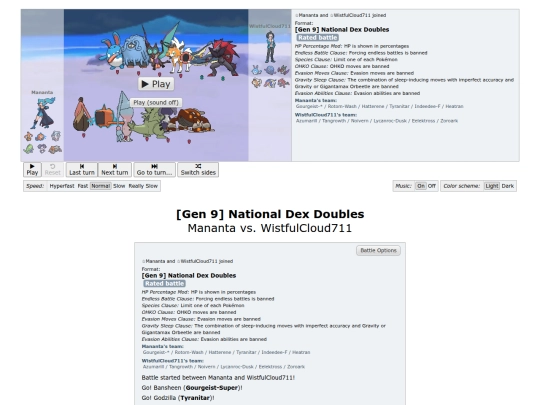Click WistfulCloud711's Azumarill team icon
The width and height of the screenshot is (540, 405).
point(257,71)
